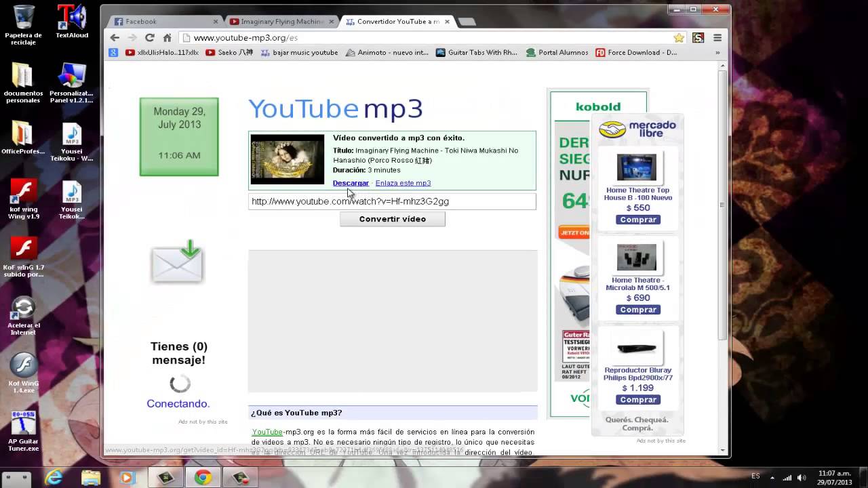Click Comprar for Reproductor Bluray Philips
This screenshot has width=868, height=488.
click(x=638, y=400)
